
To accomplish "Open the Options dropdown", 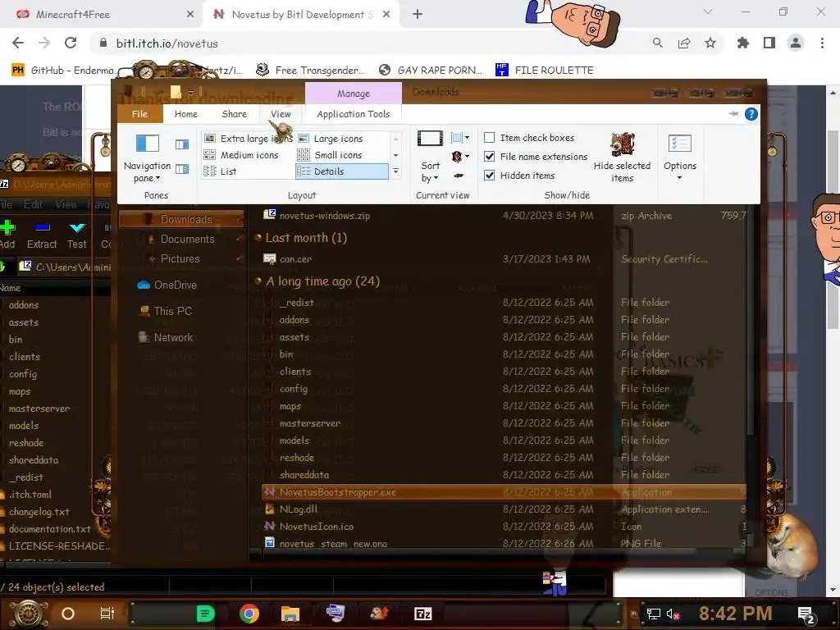I will [680, 158].
